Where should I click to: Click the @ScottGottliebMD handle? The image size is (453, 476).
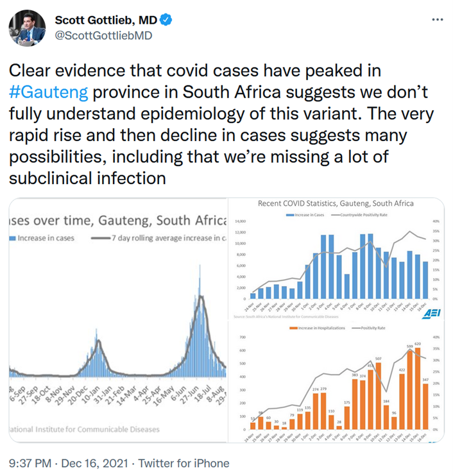point(103,35)
